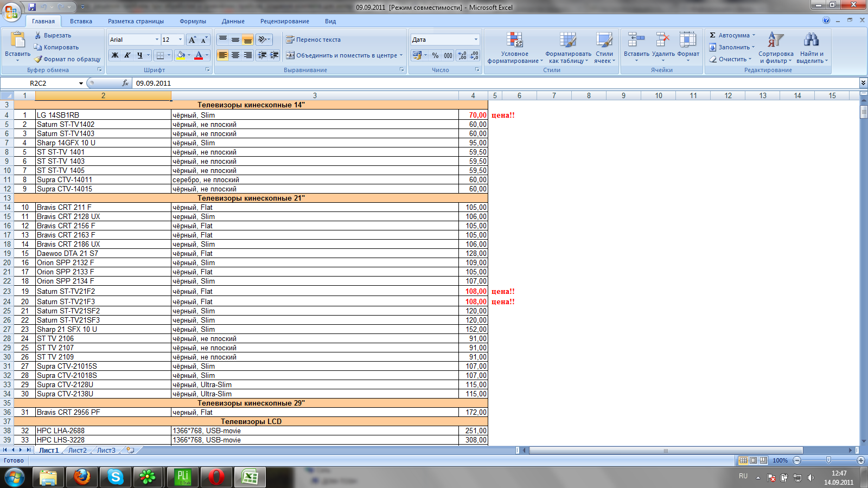Viewport: 868px width, 488px height.
Task: Apply percent style format
Action: click(x=435, y=55)
